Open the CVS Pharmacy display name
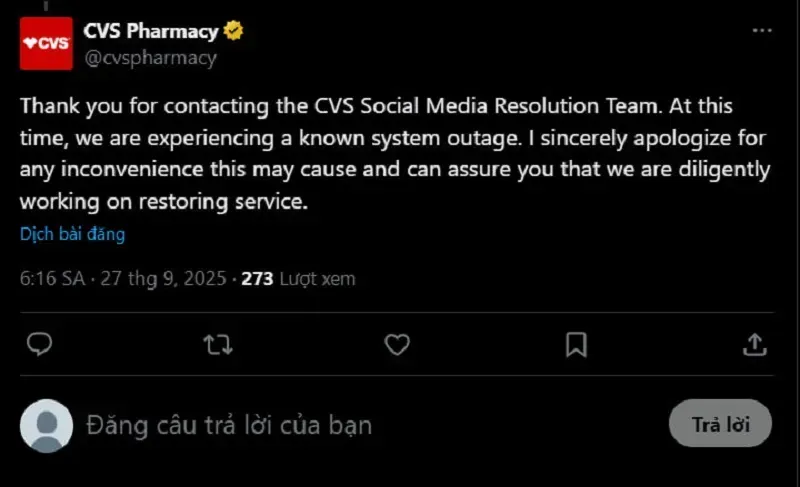The image size is (800, 487). (151, 31)
